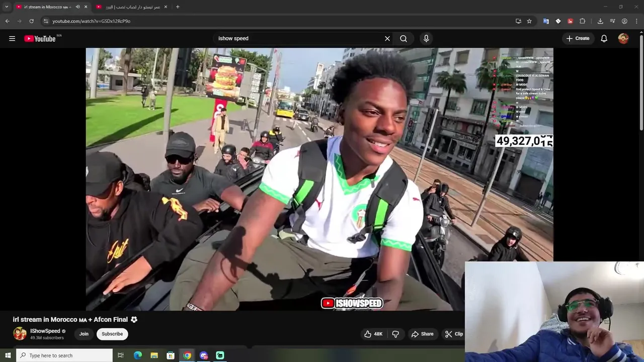Open the purple app on taskbar
The image size is (644, 362).
[204, 355]
